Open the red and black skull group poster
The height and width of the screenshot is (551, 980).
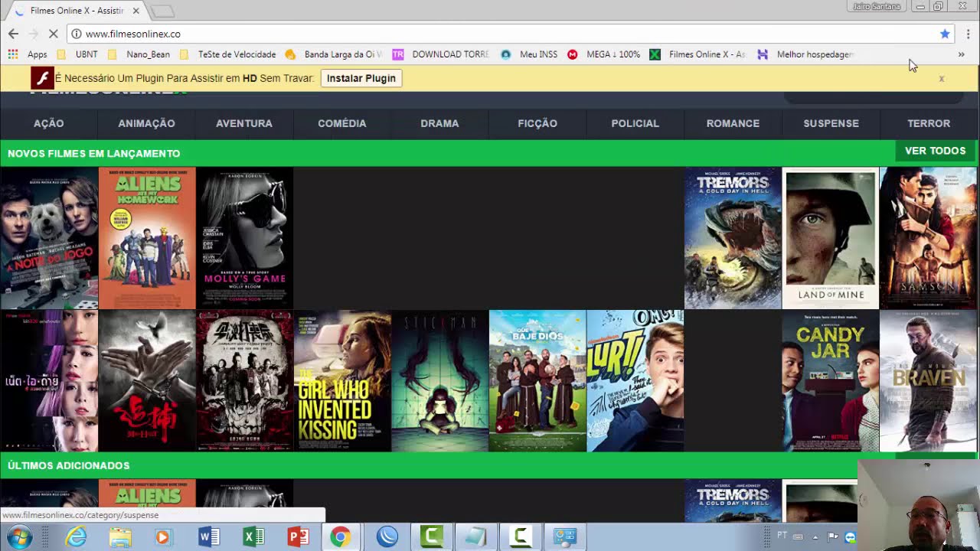pos(244,380)
